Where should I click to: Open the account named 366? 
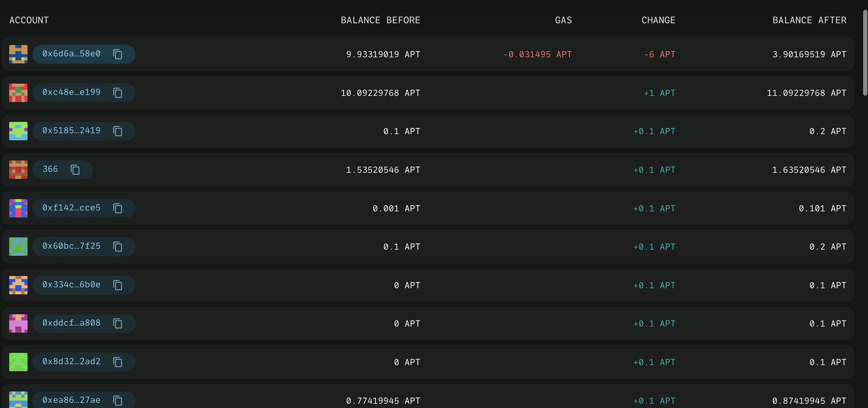pyautogui.click(x=50, y=169)
